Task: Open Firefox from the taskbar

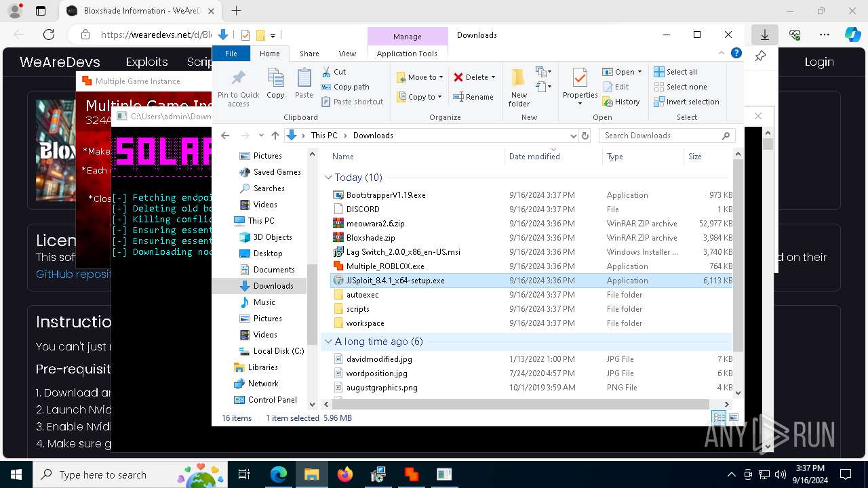Action: (x=345, y=474)
